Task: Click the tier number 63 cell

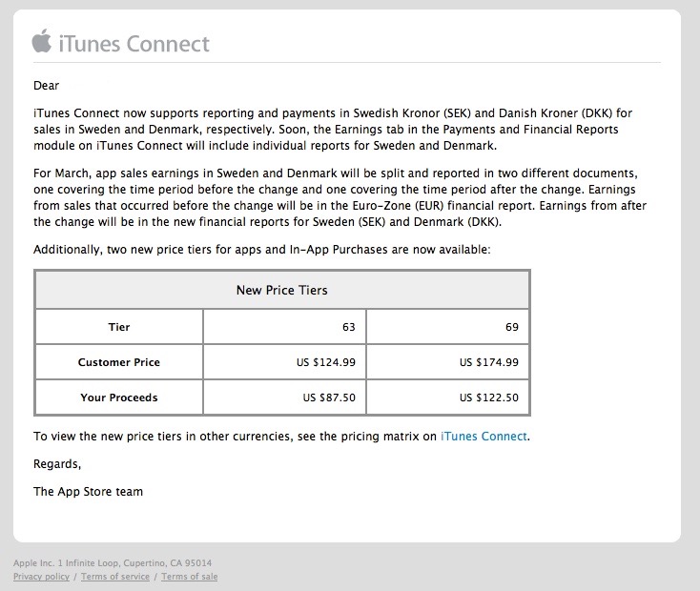Action: pos(284,327)
